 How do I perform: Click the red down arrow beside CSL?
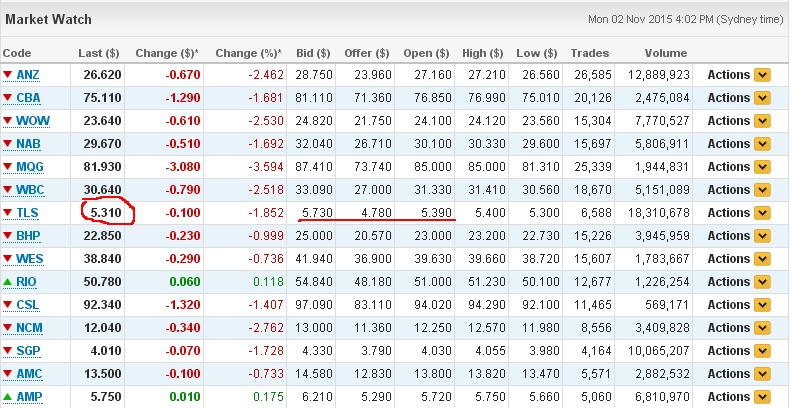click(8, 305)
